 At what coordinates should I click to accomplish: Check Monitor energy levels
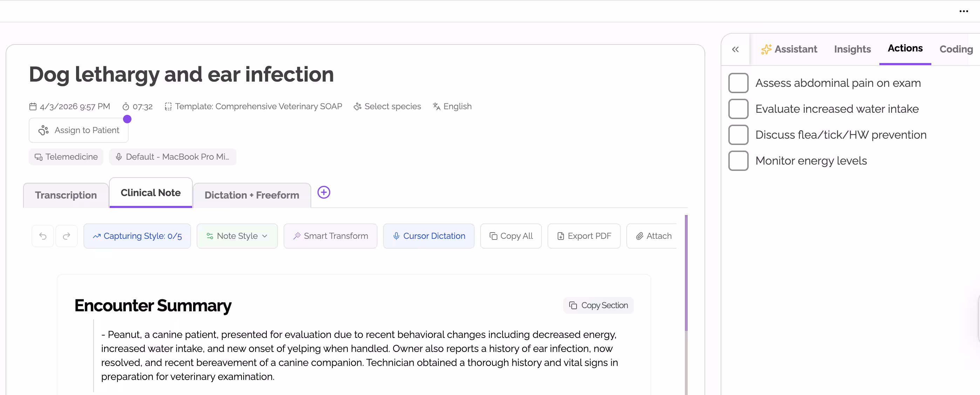click(x=739, y=160)
